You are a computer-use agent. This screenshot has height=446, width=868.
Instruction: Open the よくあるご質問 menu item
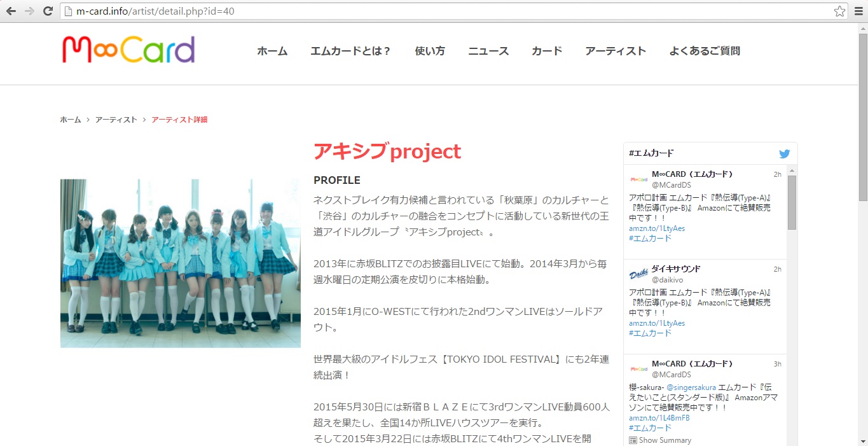pos(705,51)
